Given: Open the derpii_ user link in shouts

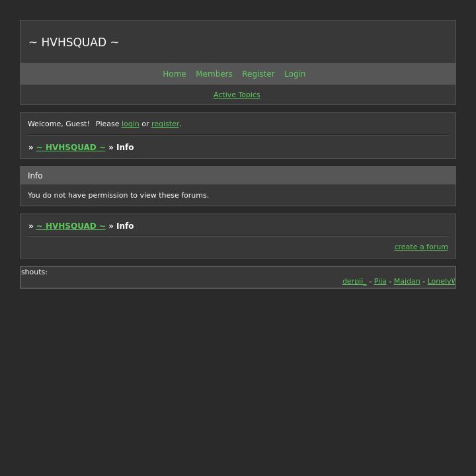Looking at the screenshot, I should coord(354,282).
